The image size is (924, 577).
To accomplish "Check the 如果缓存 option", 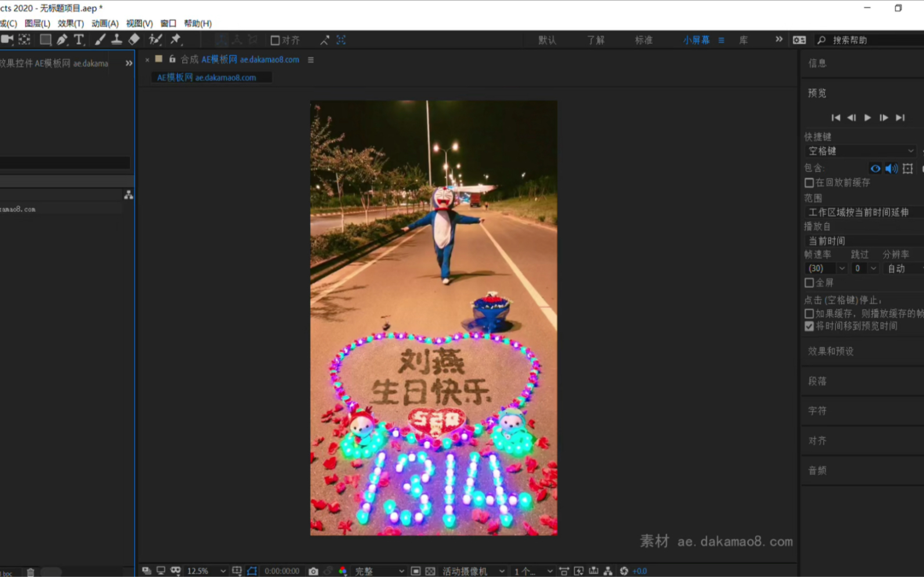I will pyautogui.click(x=809, y=313).
